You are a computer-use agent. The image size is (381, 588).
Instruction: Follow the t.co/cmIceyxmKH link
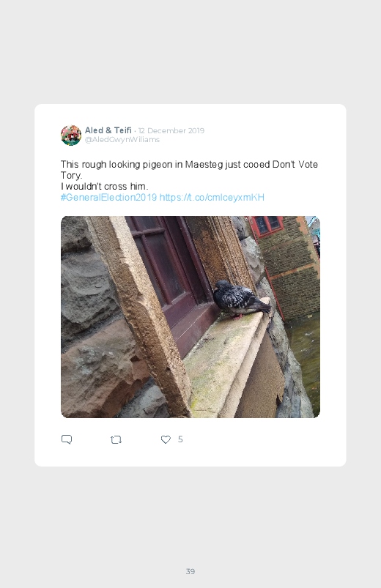(x=212, y=197)
